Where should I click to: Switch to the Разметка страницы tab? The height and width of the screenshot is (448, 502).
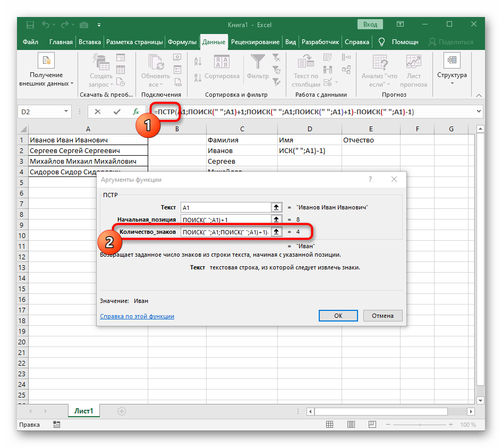coord(134,42)
